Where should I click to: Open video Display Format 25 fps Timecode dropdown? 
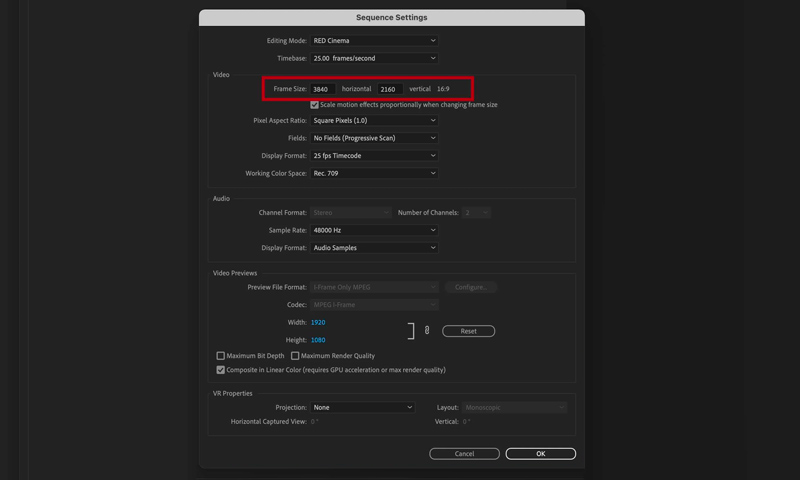(x=374, y=156)
